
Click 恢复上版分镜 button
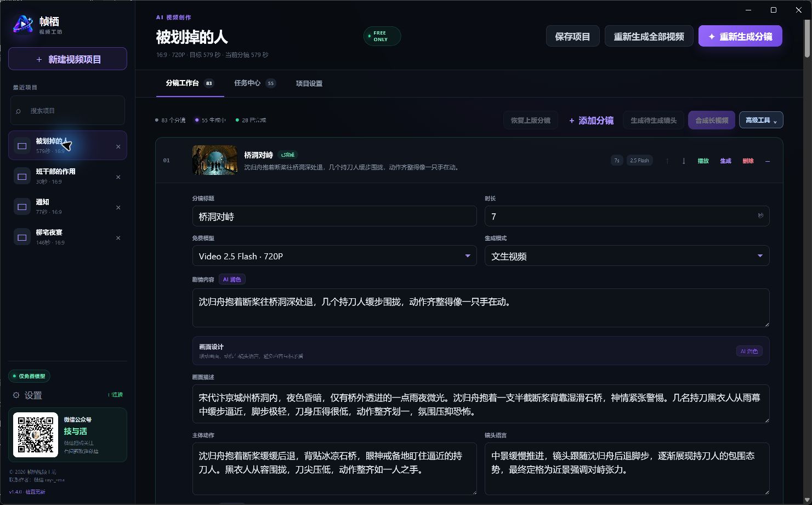tap(531, 120)
